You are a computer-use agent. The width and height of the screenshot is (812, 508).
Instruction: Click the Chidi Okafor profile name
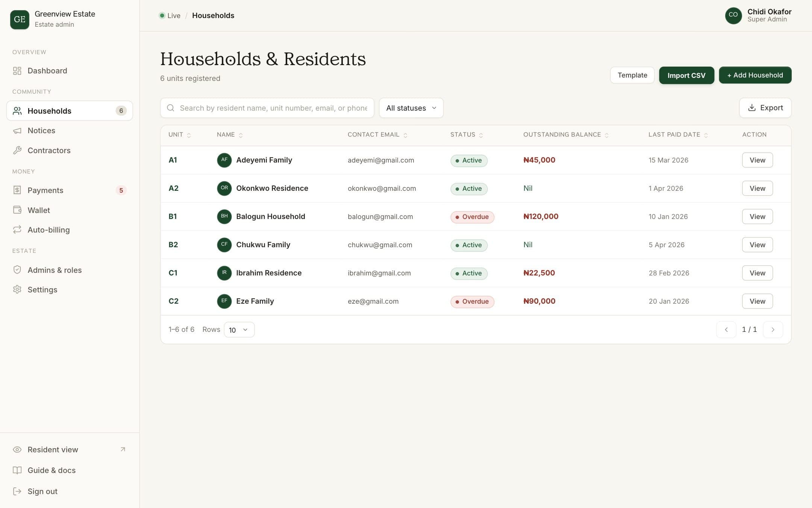(769, 12)
